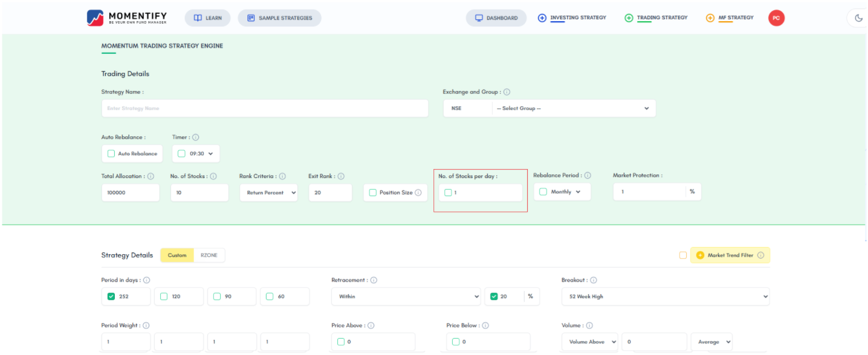Screen dimensions: 868x355
Task: Open the Volume Above dropdown
Action: click(x=590, y=342)
